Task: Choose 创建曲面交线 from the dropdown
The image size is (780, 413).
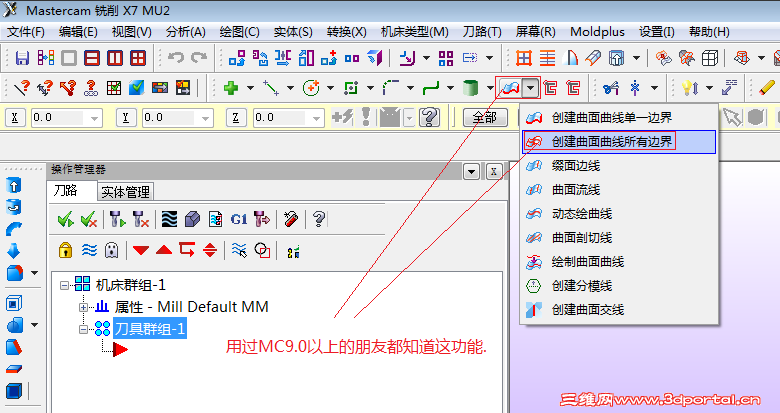Action: click(x=619, y=310)
